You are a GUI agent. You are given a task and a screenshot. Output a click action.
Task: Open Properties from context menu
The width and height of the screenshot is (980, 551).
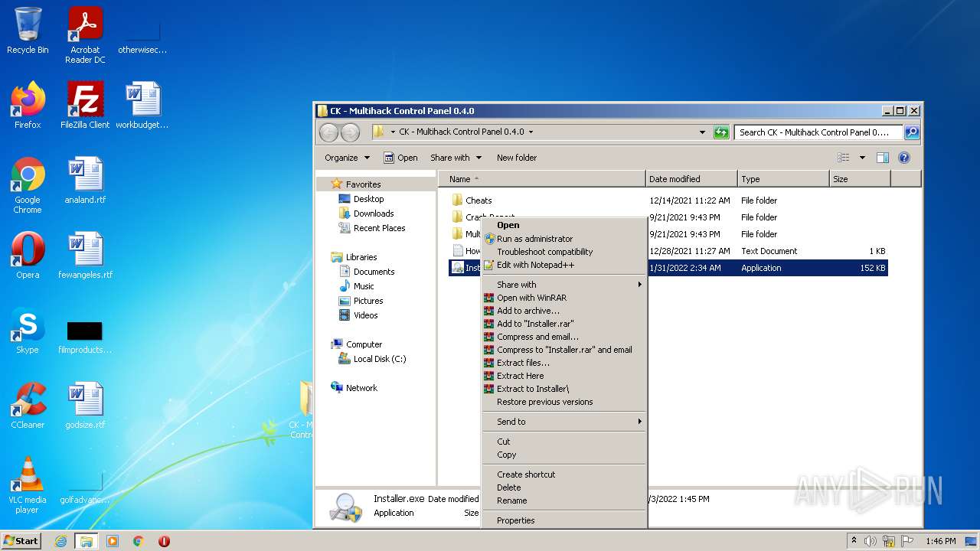(564, 520)
